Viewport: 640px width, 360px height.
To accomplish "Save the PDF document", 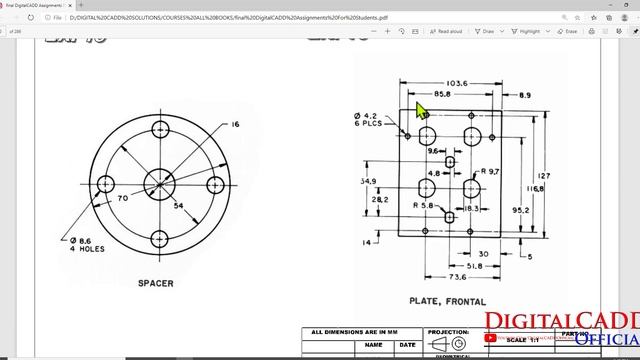I will 605,31.
